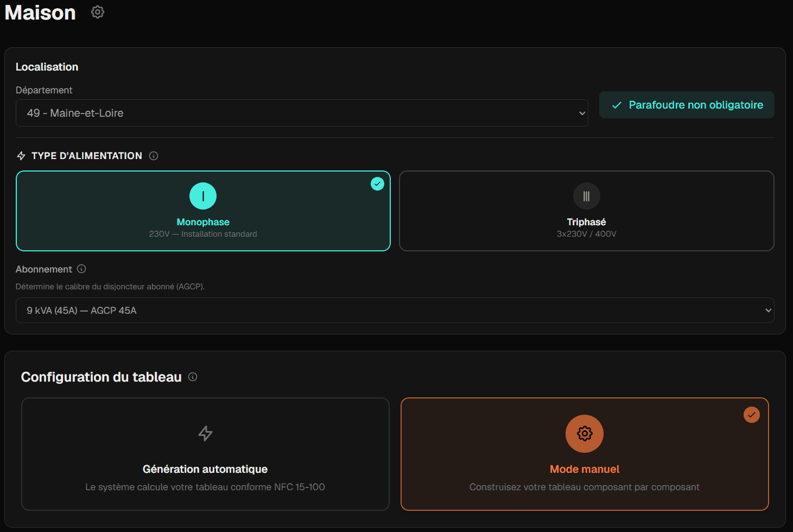Open the Abonnement 9 kVA dropdown

(x=395, y=310)
